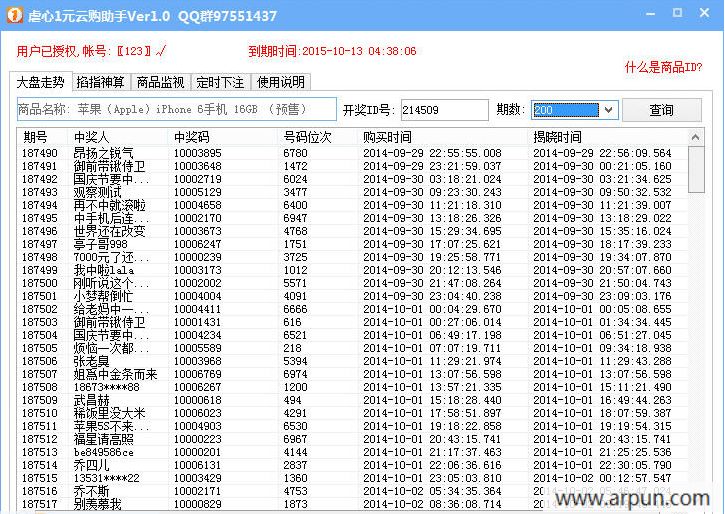Viewport: 725px width, 514px height.
Task: Click the 查询 button
Action: point(661,110)
